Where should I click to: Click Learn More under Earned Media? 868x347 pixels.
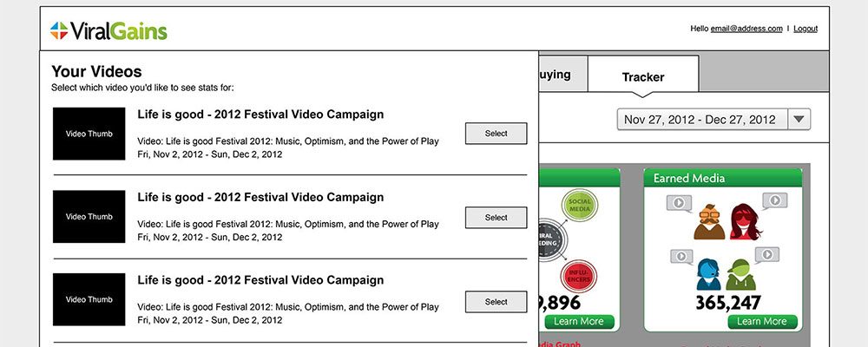click(762, 322)
